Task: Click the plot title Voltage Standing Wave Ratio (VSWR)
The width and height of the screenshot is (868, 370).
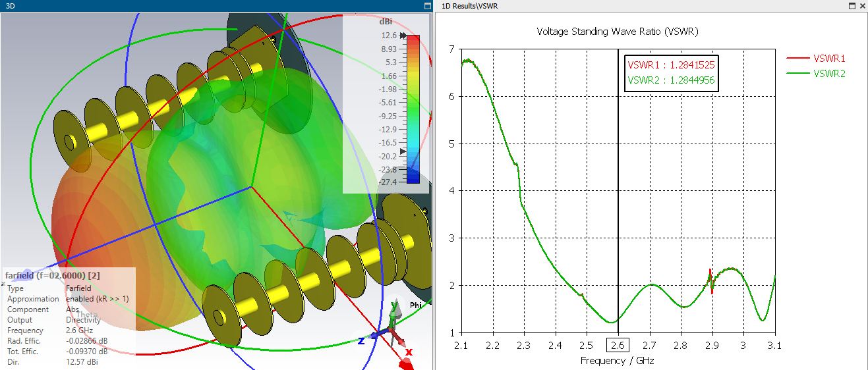Action: 618,31
